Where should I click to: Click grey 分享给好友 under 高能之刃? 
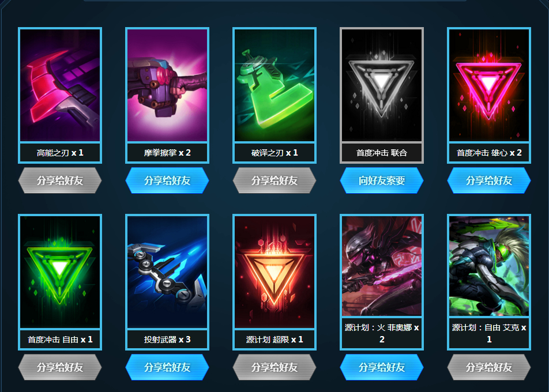[x=60, y=180]
